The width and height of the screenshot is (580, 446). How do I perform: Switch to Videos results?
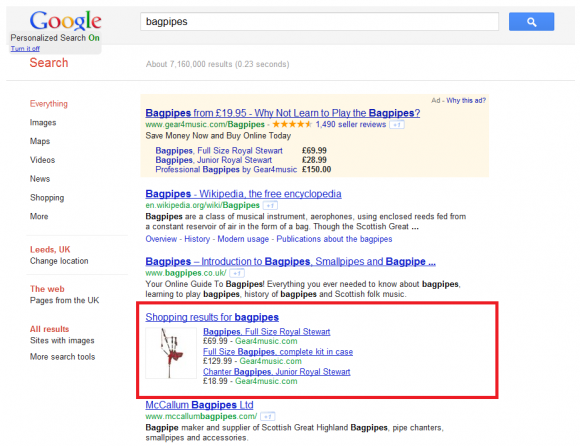(x=43, y=160)
